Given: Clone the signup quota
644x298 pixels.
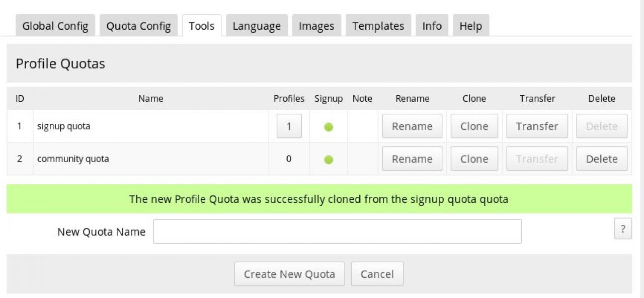Looking at the screenshot, I should point(474,126).
